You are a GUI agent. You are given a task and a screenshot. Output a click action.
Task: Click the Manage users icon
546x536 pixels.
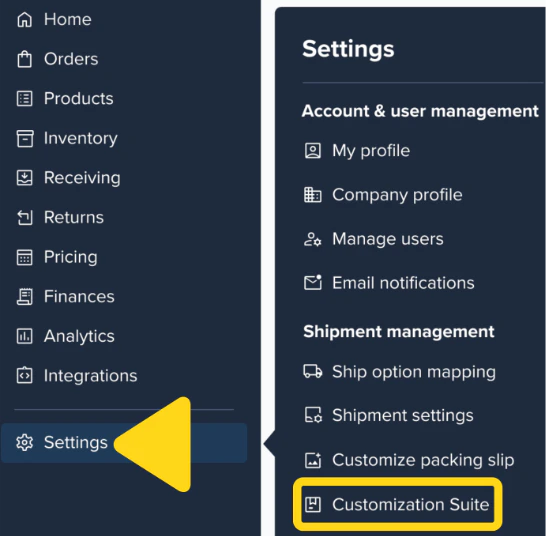click(x=313, y=239)
